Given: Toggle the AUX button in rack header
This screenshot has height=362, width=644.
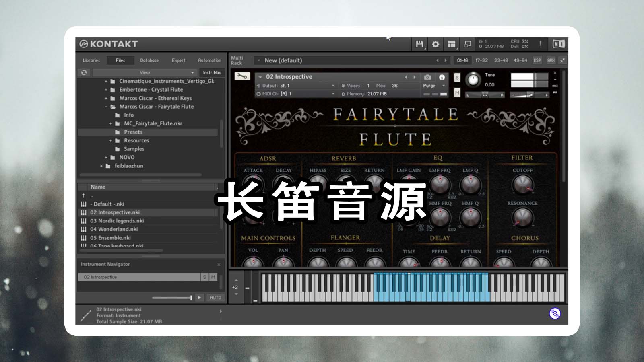Looking at the screenshot, I should 551,60.
